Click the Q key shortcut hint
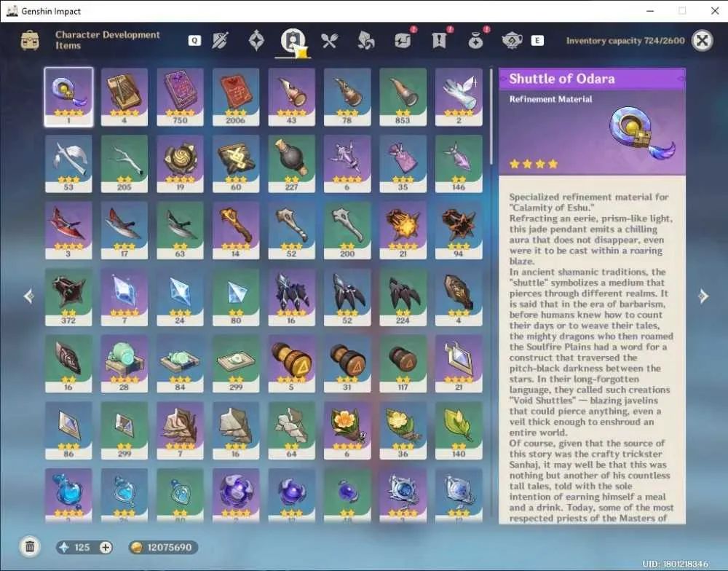Screen dimensions: 728x571 pos(194,41)
